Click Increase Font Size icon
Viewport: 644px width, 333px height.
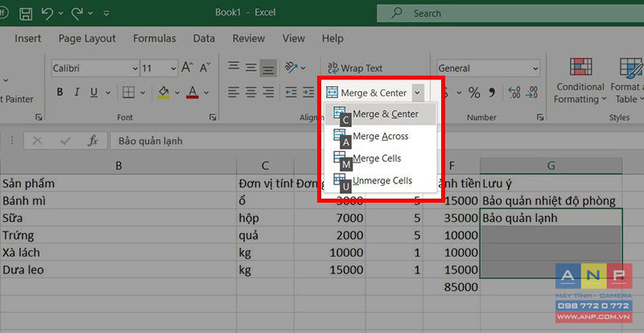[187, 68]
